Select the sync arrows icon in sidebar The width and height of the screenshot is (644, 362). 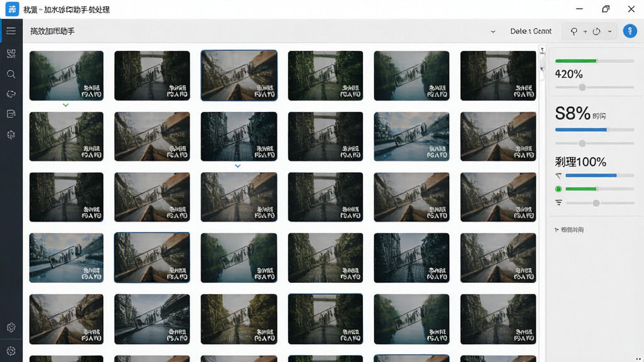click(11, 94)
